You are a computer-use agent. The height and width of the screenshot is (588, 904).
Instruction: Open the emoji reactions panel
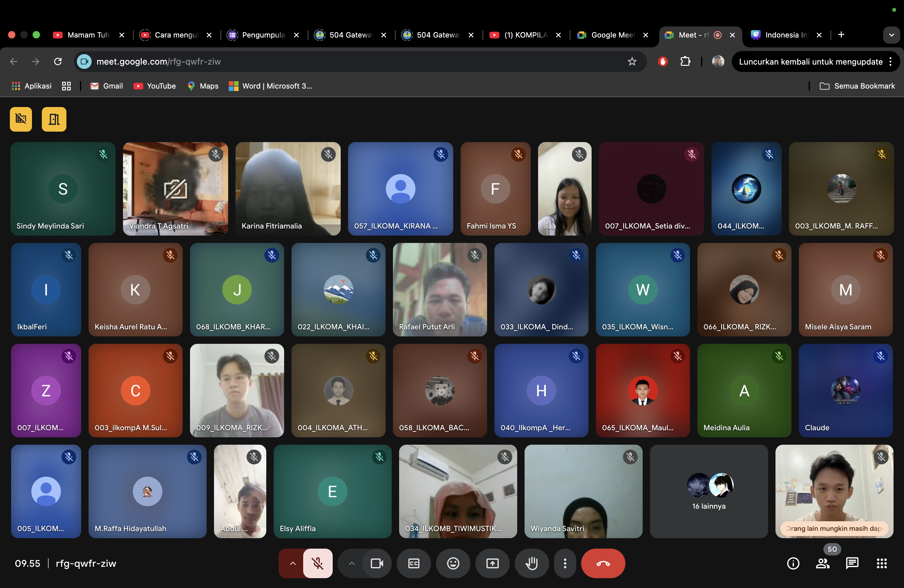pos(453,563)
